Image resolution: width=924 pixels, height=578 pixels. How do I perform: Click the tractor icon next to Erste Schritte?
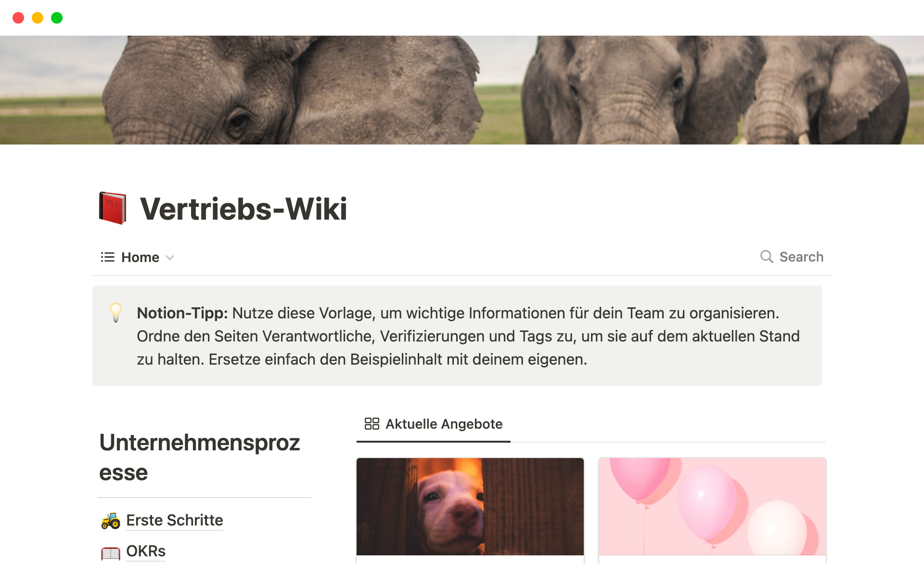click(111, 521)
